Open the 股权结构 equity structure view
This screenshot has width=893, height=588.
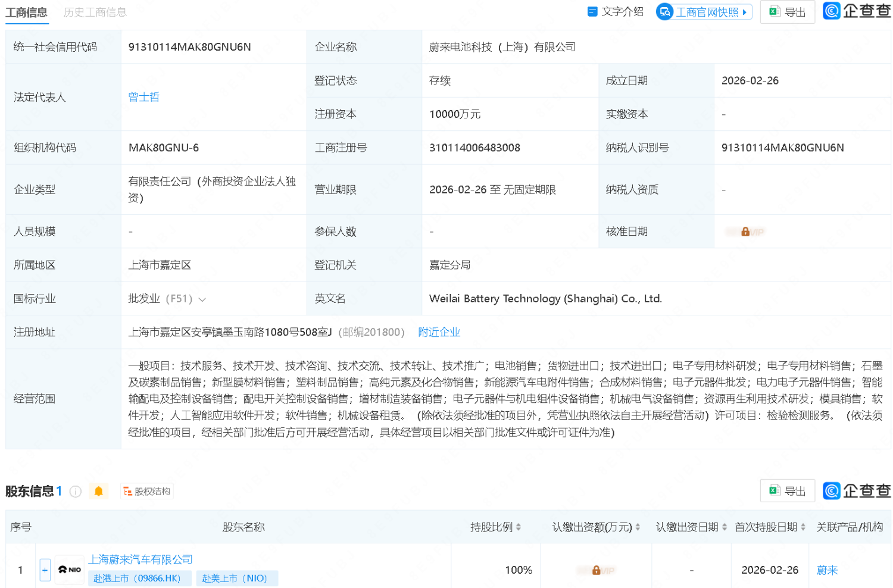(x=147, y=491)
